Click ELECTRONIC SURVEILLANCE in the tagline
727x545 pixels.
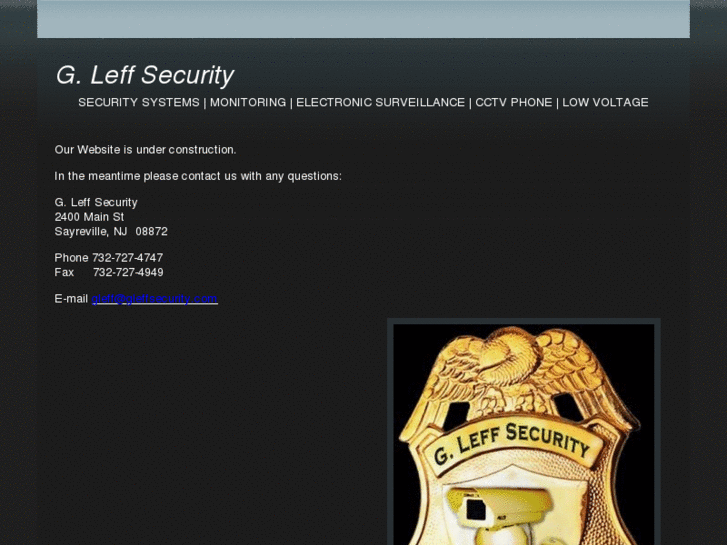[x=380, y=102]
